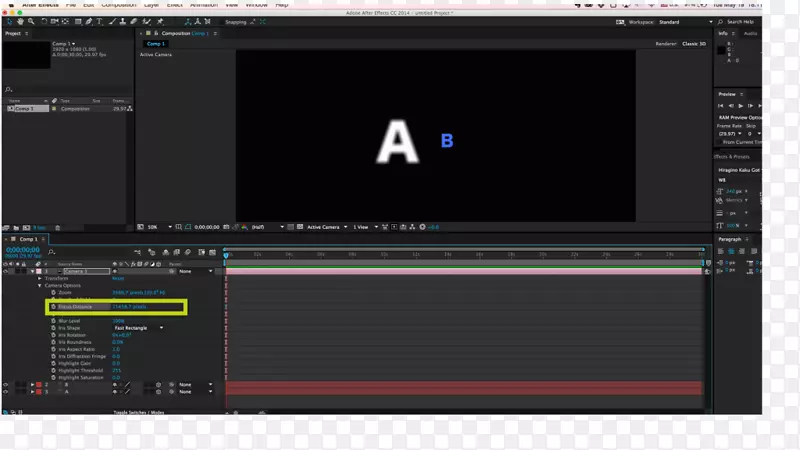Click the Blur Level stopwatch icon

(x=53, y=321)
